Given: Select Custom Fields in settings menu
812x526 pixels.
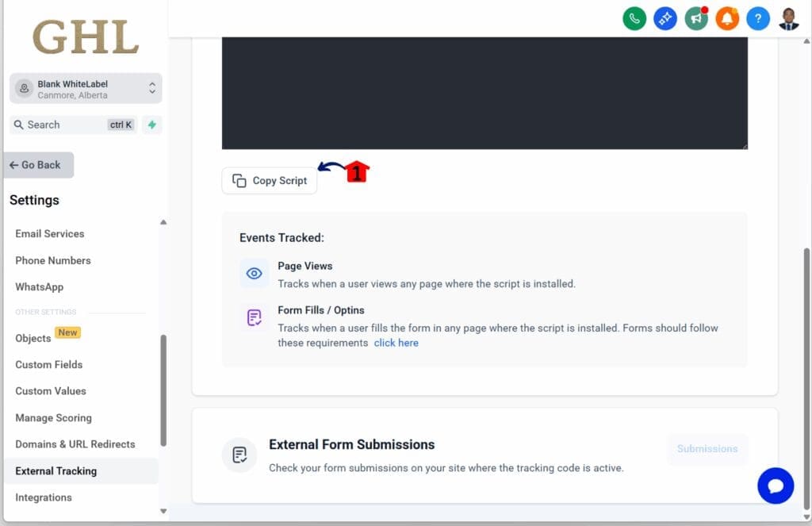Looking at the screenshot, I should [x=49, y=365].
